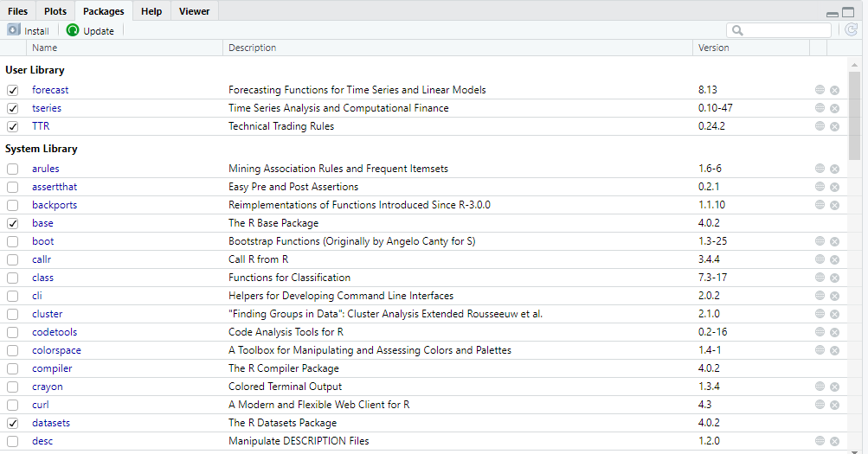This screenshot has width=868, height=454.
Task: Remove the arules package icon
Action: [x=835, y=169]
